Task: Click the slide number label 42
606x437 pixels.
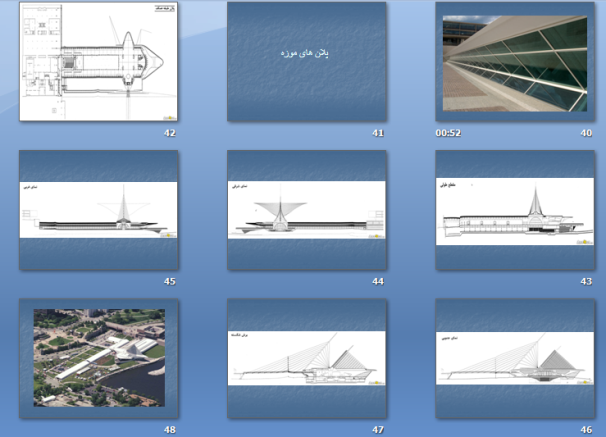Action: click(169, 133)
